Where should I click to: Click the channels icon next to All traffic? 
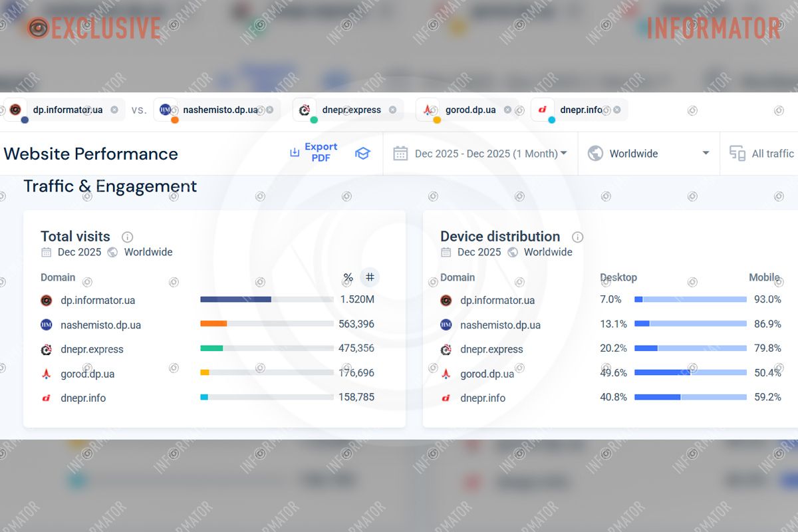pos(737,153)
